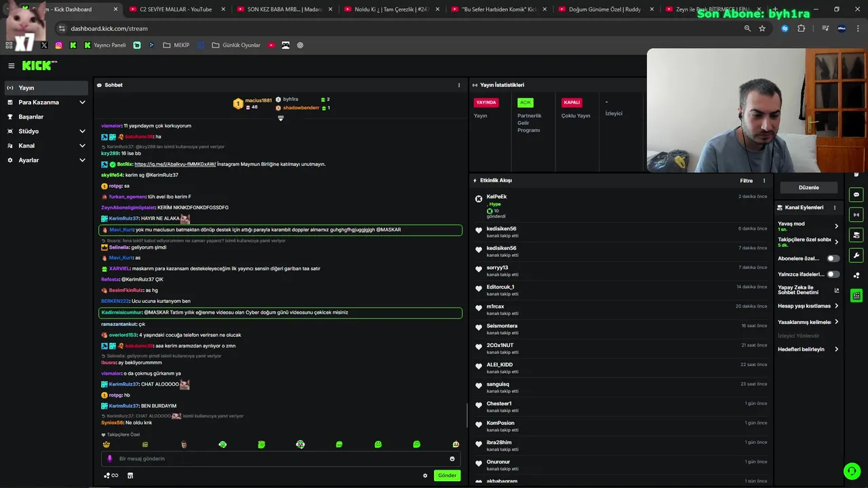Pick the face photo emote in the emote row
Viewport: 868px width, 488px height.
(184, 445)
